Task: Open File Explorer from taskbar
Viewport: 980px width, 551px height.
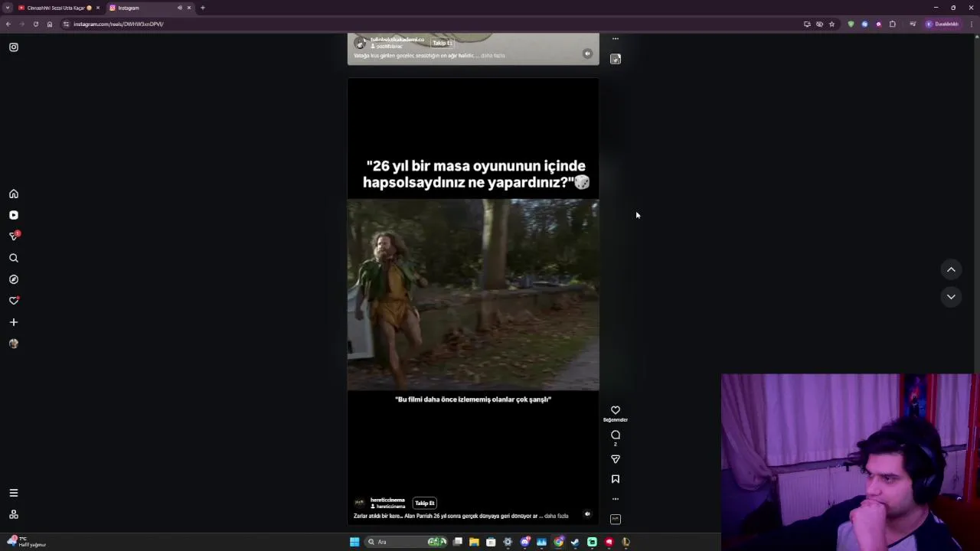Action: [474, 542]
